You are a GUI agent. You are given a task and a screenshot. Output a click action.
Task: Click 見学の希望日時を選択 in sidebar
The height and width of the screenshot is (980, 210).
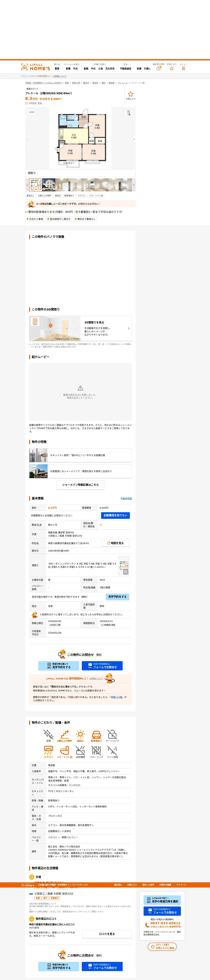pyautogui.click(x=162, y=900)
